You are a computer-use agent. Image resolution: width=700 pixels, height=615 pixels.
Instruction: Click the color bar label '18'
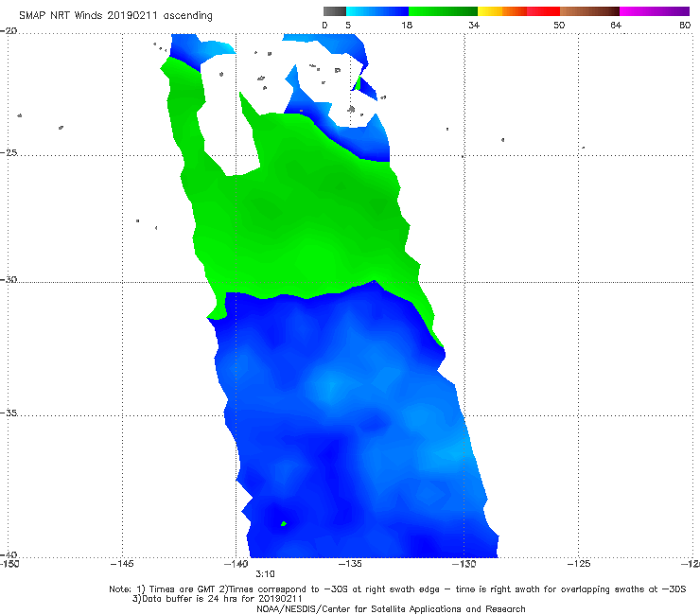tap(407, 26)
